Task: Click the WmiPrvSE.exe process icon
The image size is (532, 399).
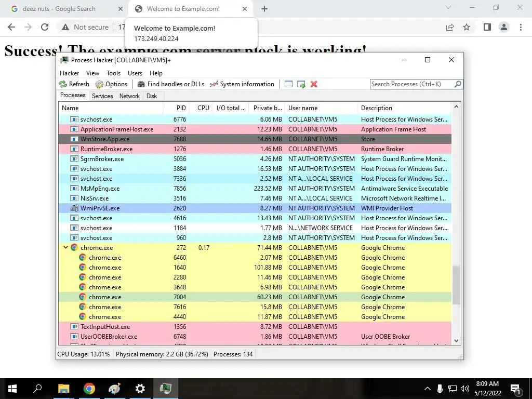Action: [74, 208]
